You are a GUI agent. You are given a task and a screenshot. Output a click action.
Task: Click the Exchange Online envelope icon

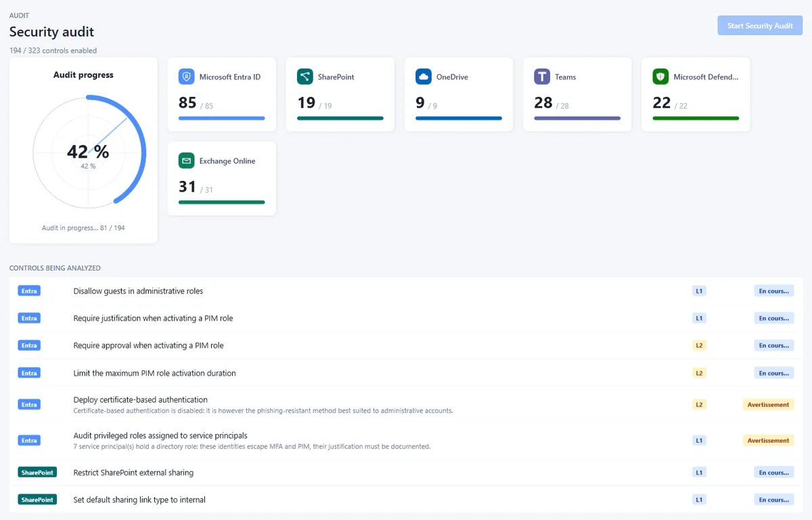pos(187,160)
